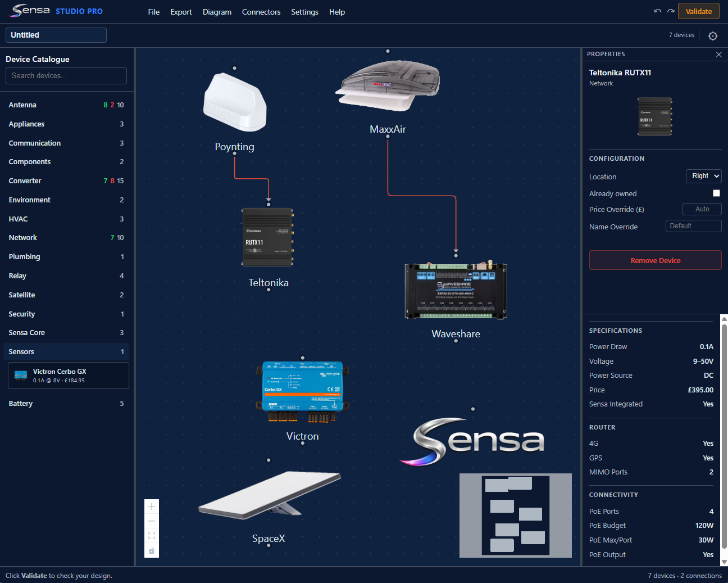Open the Connectors menu
The height and width of the screenshot is (583, 728).
coord(261,12)
